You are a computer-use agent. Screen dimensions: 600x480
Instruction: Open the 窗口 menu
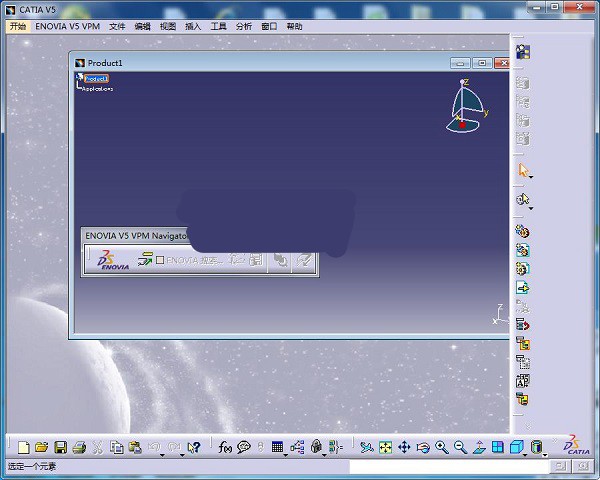point(269,26)
